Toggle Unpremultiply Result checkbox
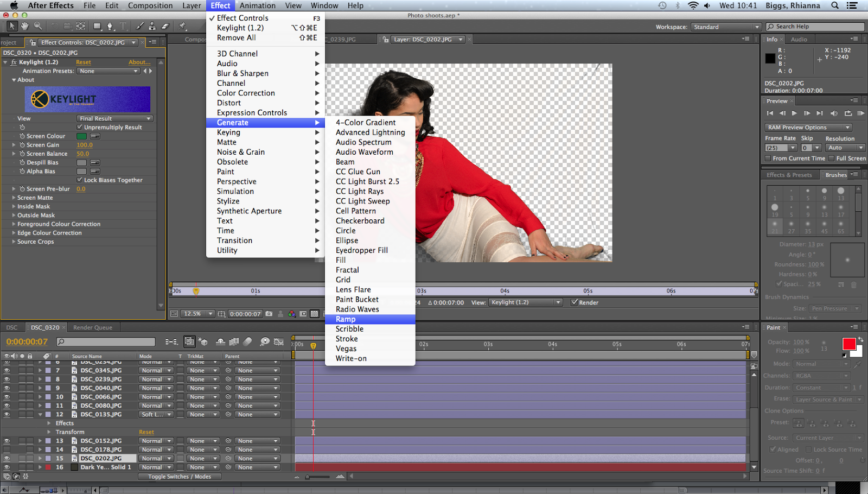Viewport: 868px width, 494px height. coord(80,127)
